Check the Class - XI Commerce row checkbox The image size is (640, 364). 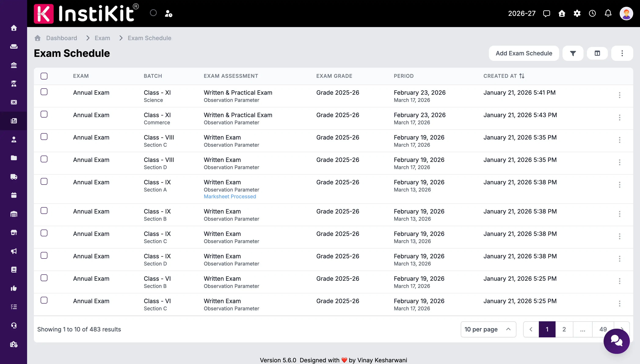coord(44,114)
